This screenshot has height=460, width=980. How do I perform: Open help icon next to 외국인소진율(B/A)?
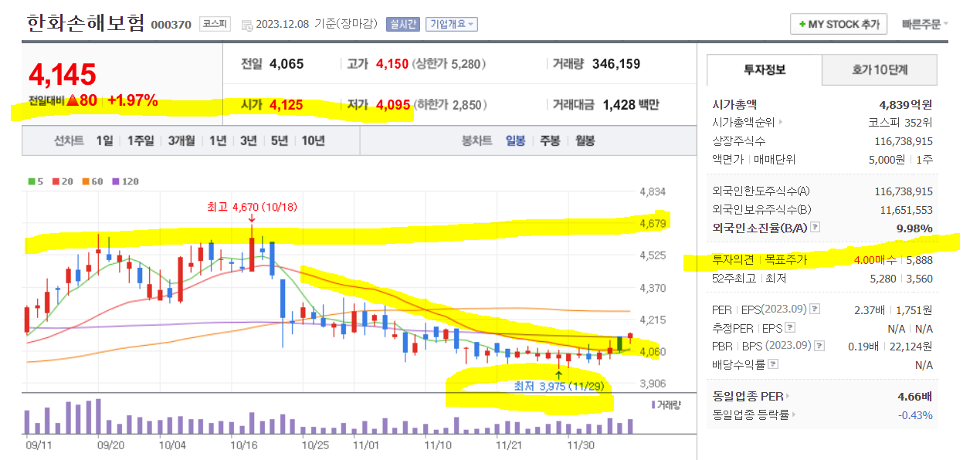pos(815,228)
